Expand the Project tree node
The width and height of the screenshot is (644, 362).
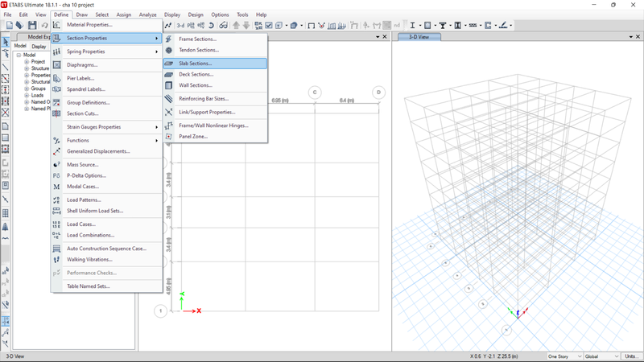click(27, 62)
